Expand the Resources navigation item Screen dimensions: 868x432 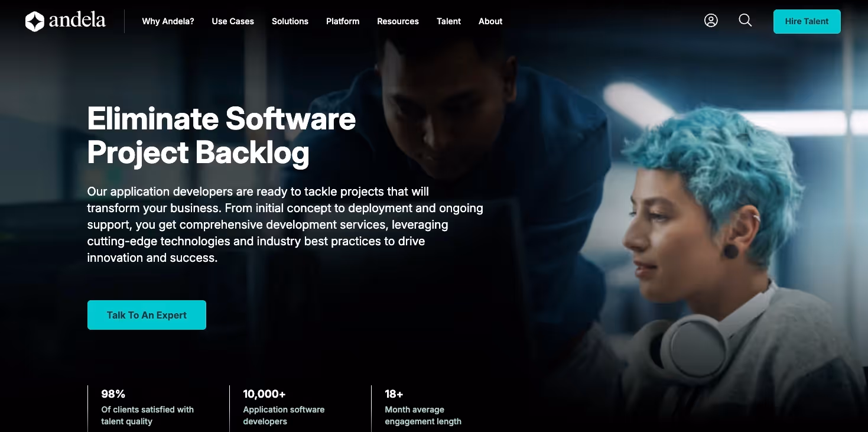(x=398, y=21)
